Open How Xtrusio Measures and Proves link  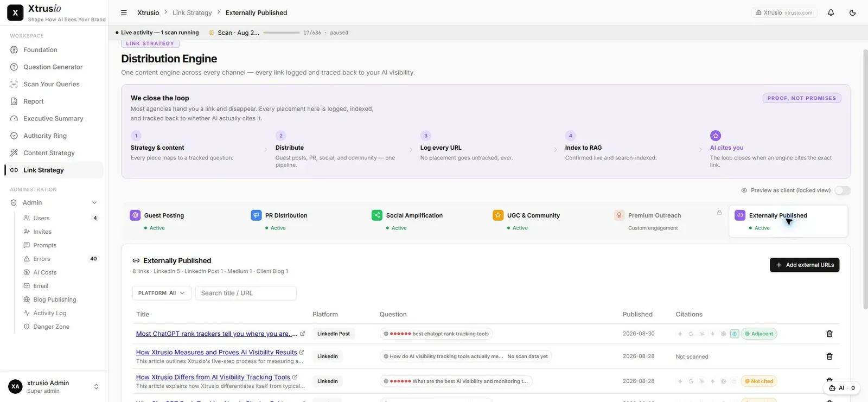216,352
